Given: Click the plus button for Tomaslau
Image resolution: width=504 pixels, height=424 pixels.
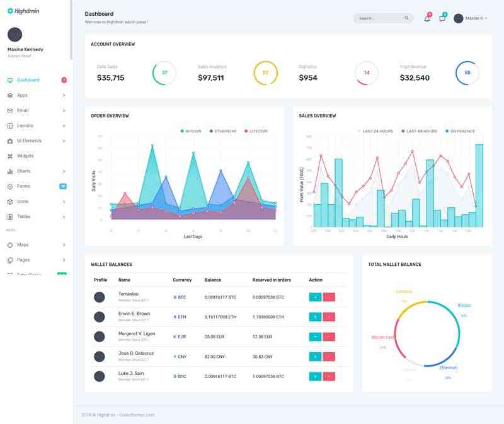Looking at the screenshot, I should (x=315, y=297).
